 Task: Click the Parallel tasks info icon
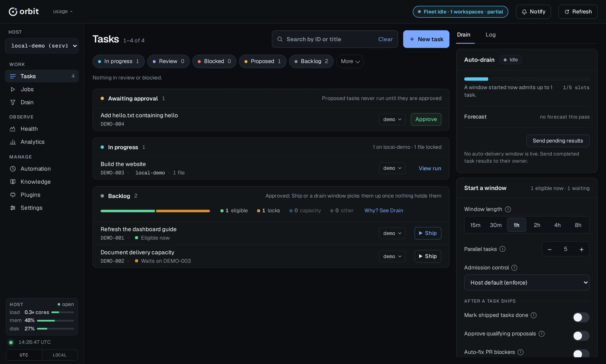click(x=502, y=249)
